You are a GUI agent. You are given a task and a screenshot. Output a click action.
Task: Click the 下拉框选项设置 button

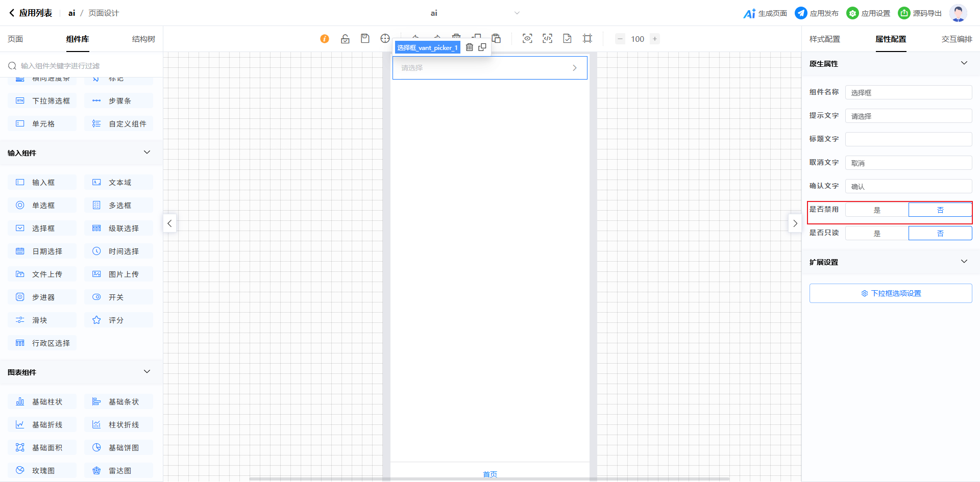[x=891, y=293]
